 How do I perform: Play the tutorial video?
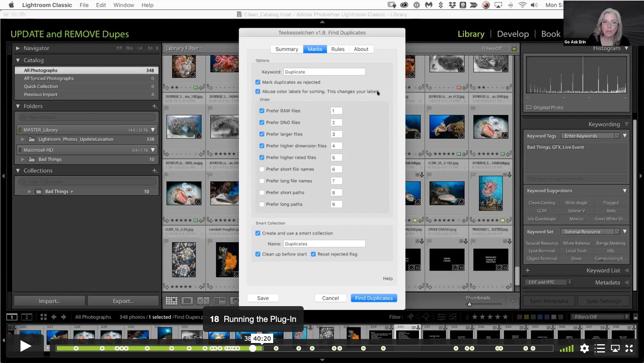tap(26, 346)
